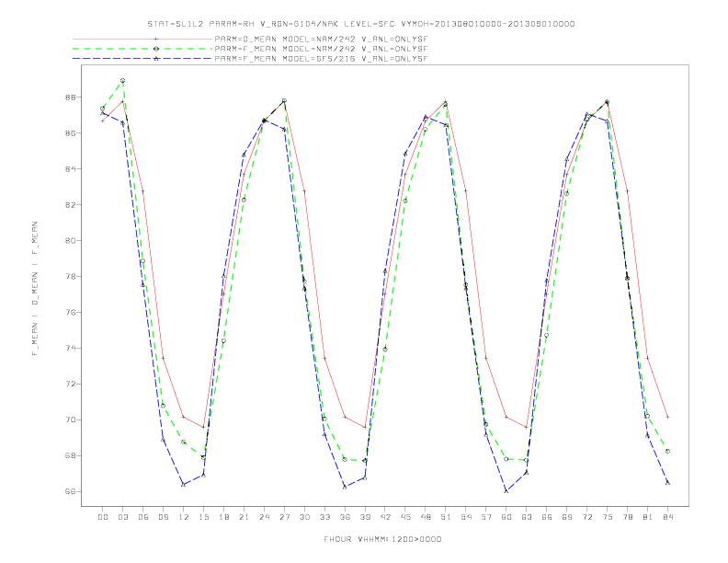Select the O_MEAN NAM/242 legend label
This screenshot has width=728, height=563.
click(321, 39)
